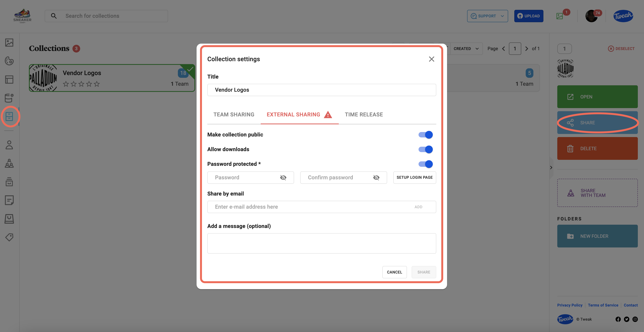Click the Collections icon in the sidebar
The image size is (644, 332).
coord(9,116)
